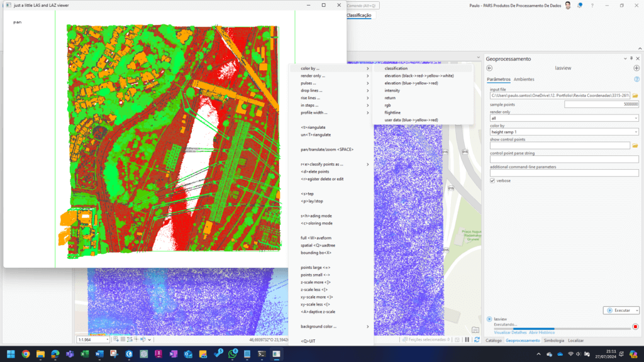Stop the running lasview tool with red button

click(x=635, y=327)
